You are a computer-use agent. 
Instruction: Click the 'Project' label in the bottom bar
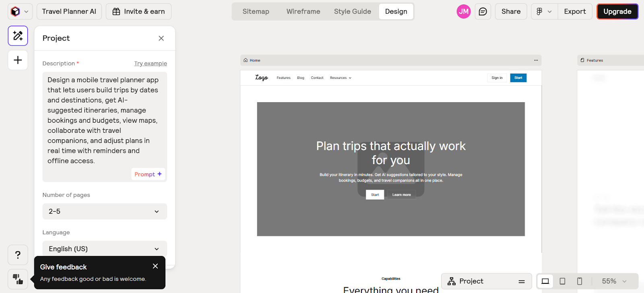pyautogui.click(x=471, y=281)
